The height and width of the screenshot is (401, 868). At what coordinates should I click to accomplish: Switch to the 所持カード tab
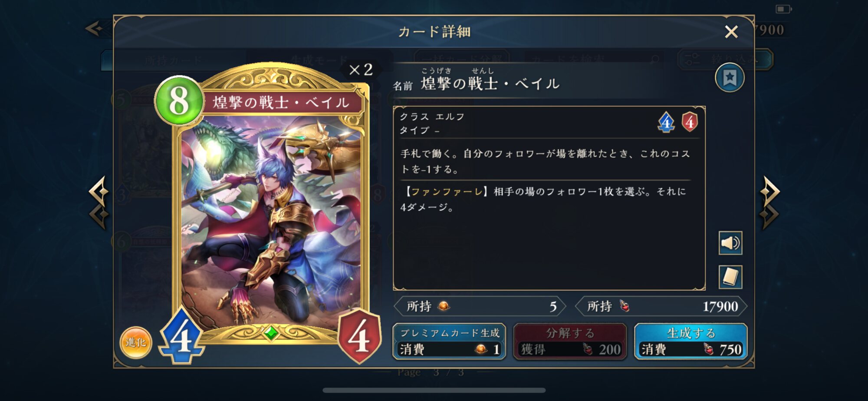tap(174, 60)
